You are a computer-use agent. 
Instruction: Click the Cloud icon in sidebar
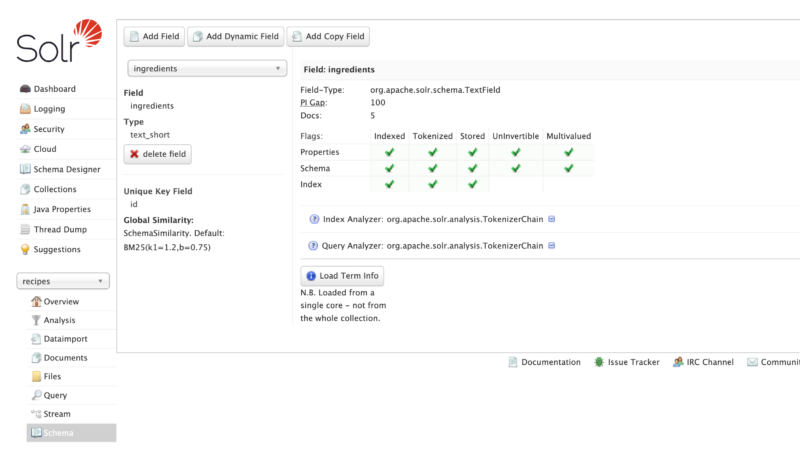click(x=25, y=149)
